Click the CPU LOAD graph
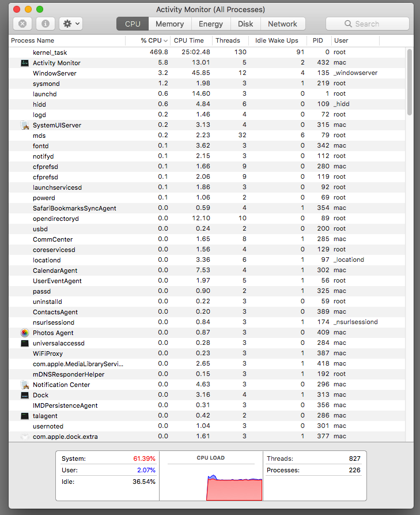The image size is (420, 515). [211, 476]
